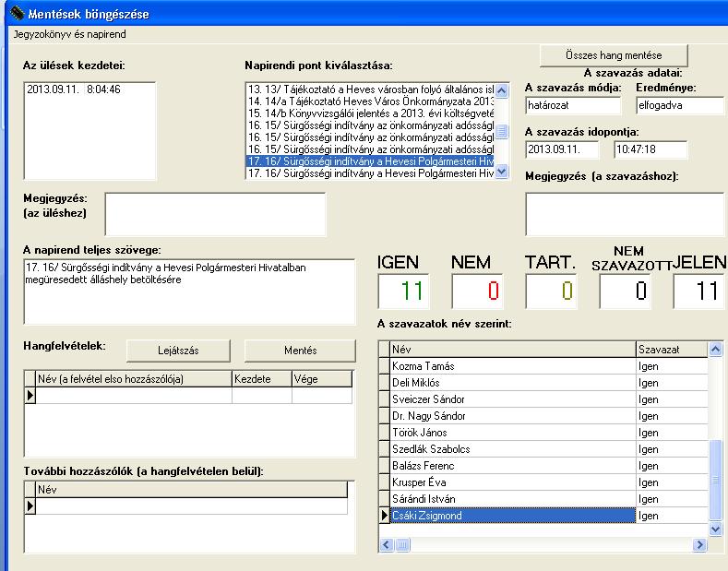
Task: Select agenda item 14. 14/a Tájékoztató Heves Város
Action: pyautogui.click(x=371, y=101)
